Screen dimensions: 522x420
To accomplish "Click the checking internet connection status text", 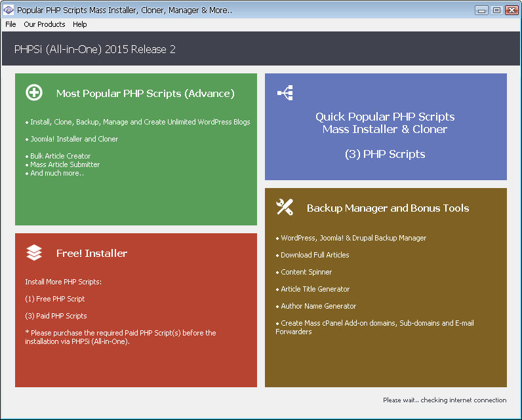I will [x=445, y=400].
